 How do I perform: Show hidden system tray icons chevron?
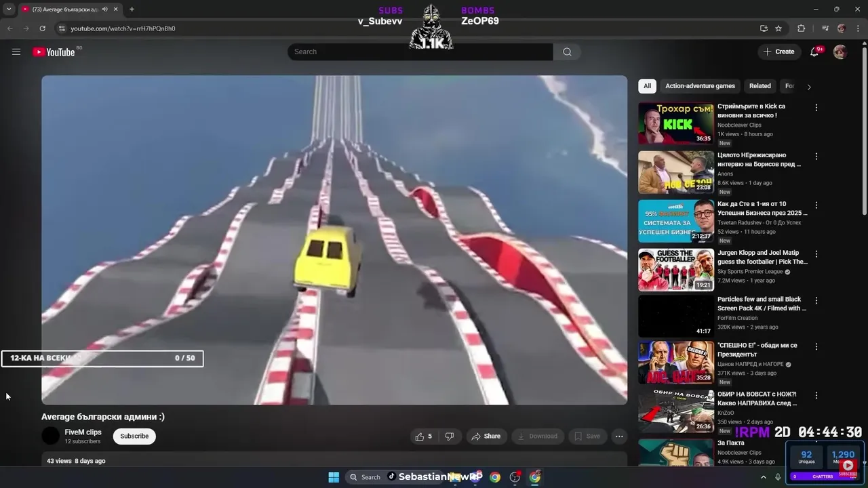[x=764, y=477]
